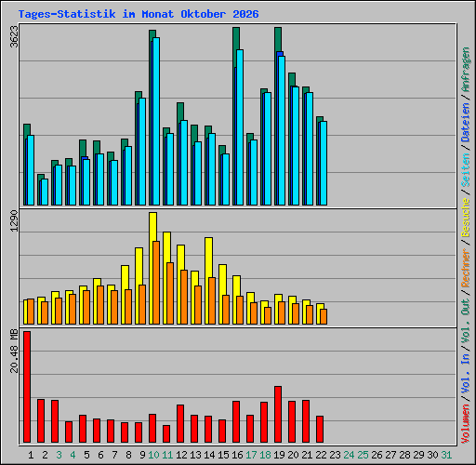Image resolution: width=476 pixels, height=465 pixels.
Task: Click the cyan pages bar for day 16
Action: coord(240,127)
